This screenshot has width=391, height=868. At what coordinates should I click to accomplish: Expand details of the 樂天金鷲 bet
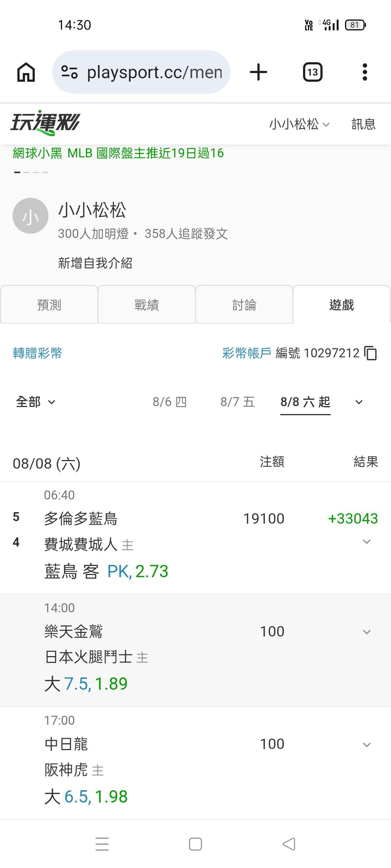pyautogui.click(x=367, y=632)
